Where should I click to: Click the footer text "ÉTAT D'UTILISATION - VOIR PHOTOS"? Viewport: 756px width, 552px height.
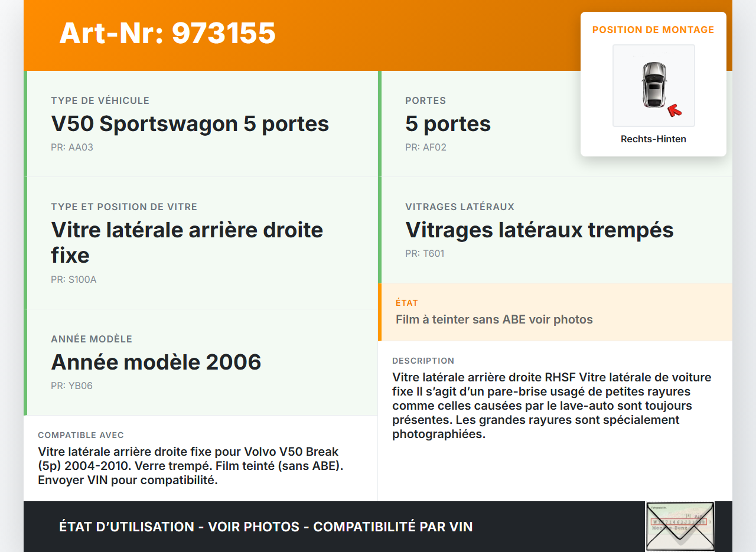[x=180, y=527]
